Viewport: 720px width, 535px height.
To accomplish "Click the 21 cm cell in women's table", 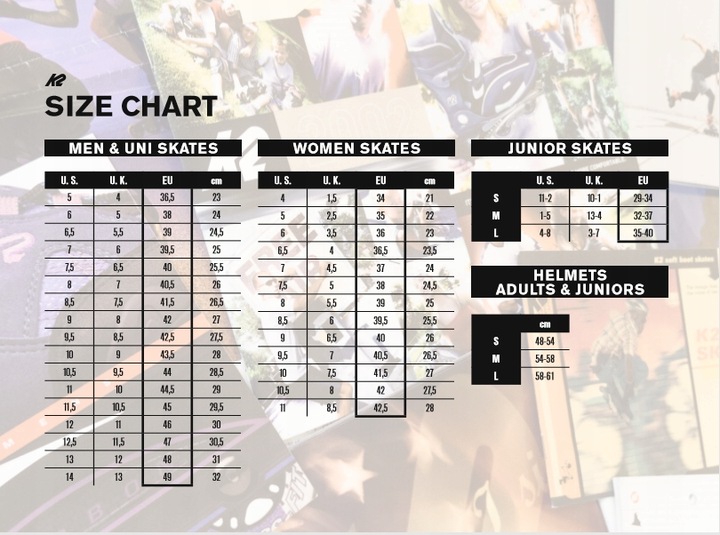I will click(x=429, y=198).
